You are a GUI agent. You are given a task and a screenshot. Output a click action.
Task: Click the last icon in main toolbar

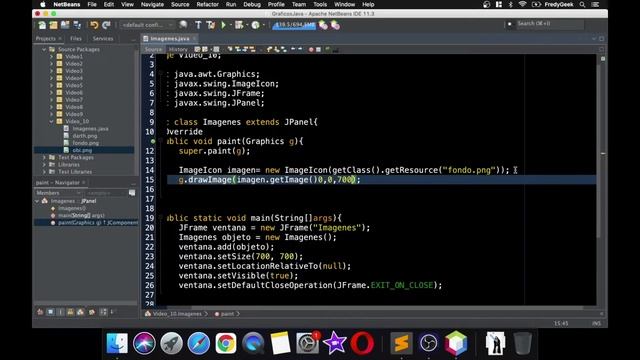[x=336, y=25]
